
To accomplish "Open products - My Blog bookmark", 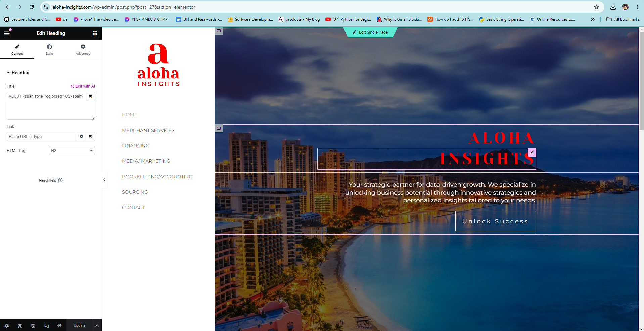I will (x=299, y=19).
